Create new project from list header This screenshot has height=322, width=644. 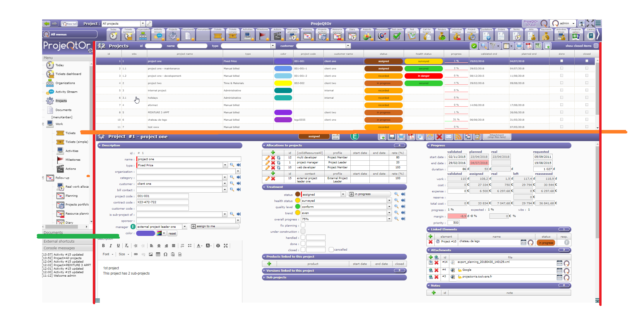tap(547, 46)
